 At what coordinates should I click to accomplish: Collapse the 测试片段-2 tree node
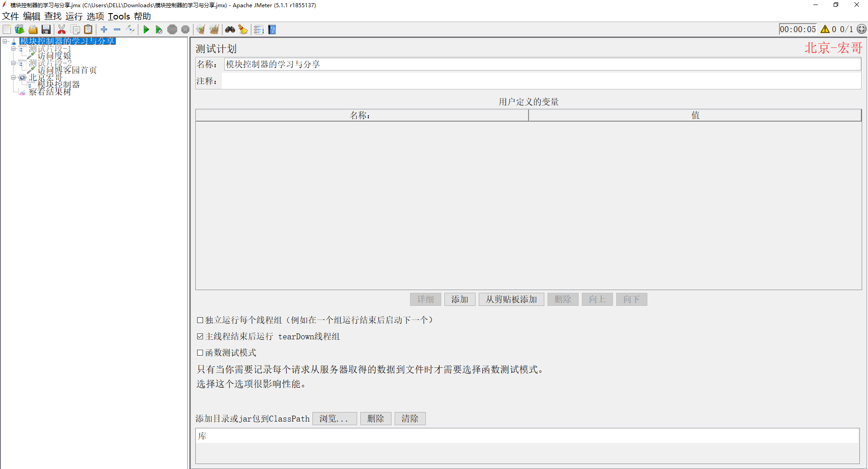pyautogui.click(x=13, y=63)
